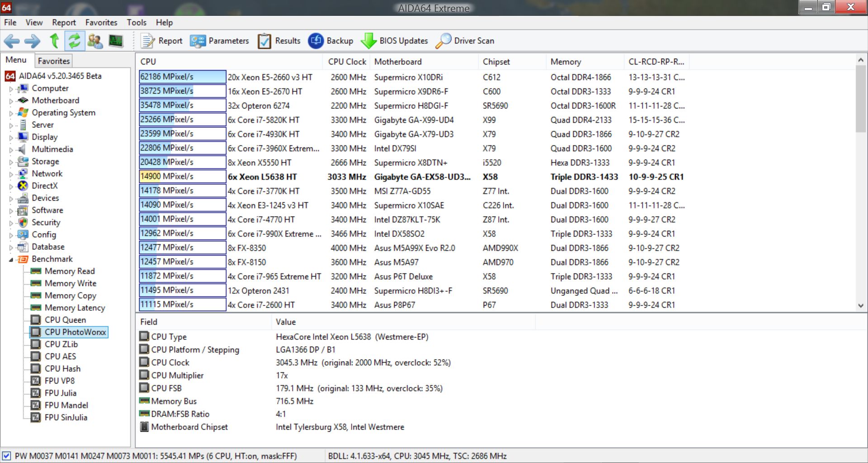The width and height of the screenshot is (868, 463).
Task: Select the Memory Copy benchmark icon
Action: [x=36, y=295]
